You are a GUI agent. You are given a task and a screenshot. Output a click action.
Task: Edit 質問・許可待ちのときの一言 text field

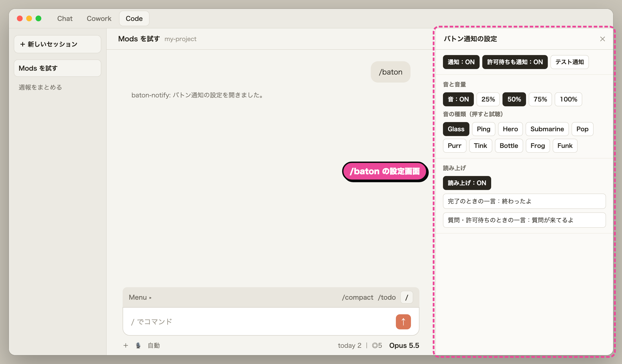[x=524, y=220]
